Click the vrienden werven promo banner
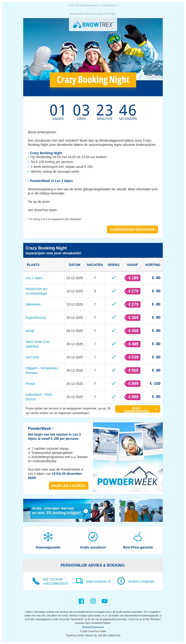Image resolution: width=186 pixels, height=644 pixels. pyautogui.click(x=69, y=510)
